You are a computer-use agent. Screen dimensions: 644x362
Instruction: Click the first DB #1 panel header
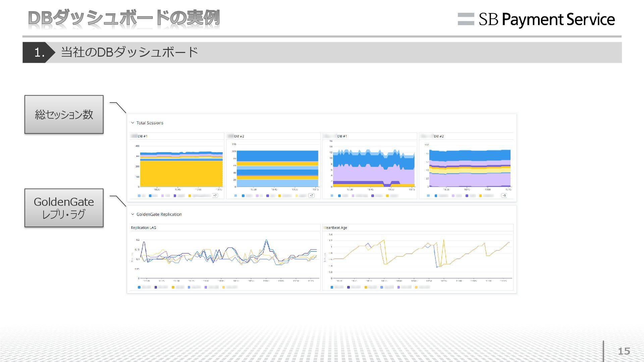(x=143, y=136)
